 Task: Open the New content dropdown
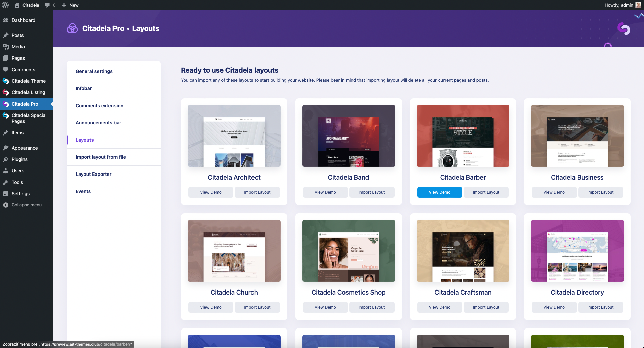(x=70, y=5)
